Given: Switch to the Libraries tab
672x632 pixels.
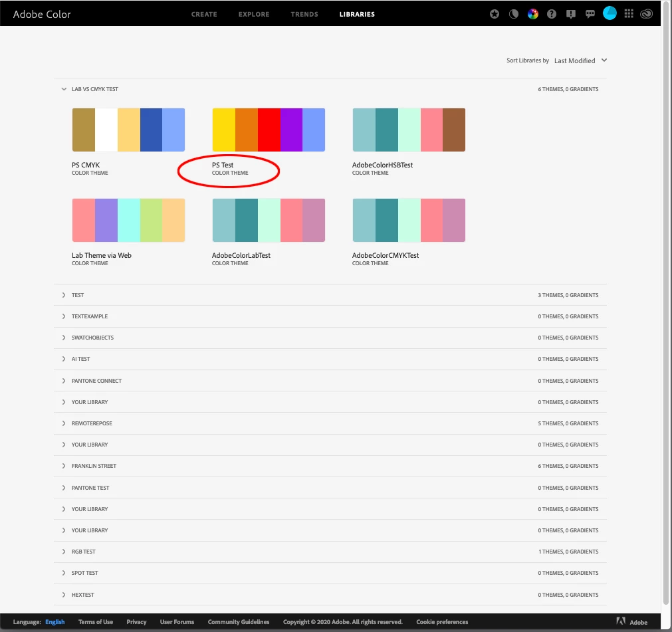Looking at the screenshot, I should 357,14.
